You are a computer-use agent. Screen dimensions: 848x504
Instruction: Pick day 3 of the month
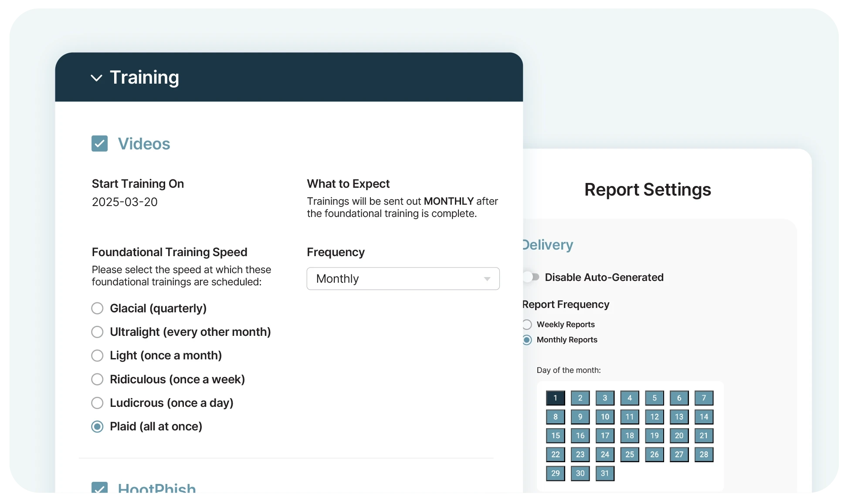click(x=605, y=398)
